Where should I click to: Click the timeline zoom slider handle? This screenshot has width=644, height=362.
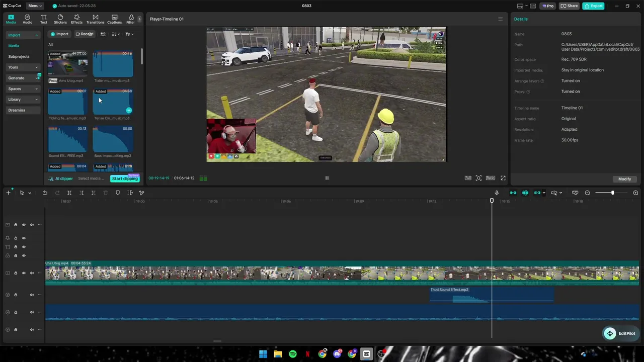[612, 193]
